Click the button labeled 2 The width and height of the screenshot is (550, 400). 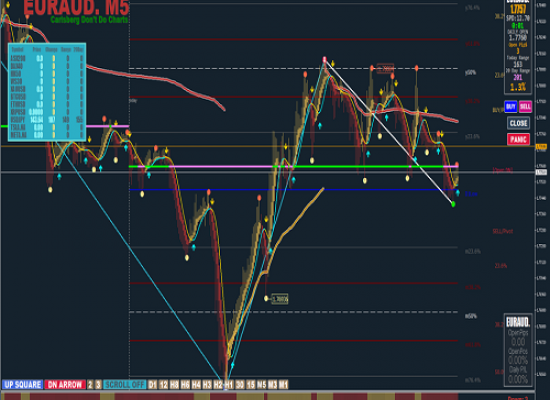pyautogui.click(x=90, y=385)
